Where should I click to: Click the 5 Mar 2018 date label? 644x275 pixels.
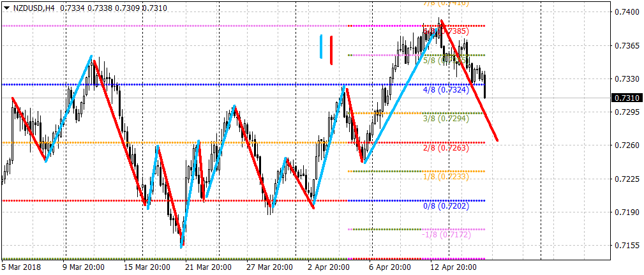point(20,267)
